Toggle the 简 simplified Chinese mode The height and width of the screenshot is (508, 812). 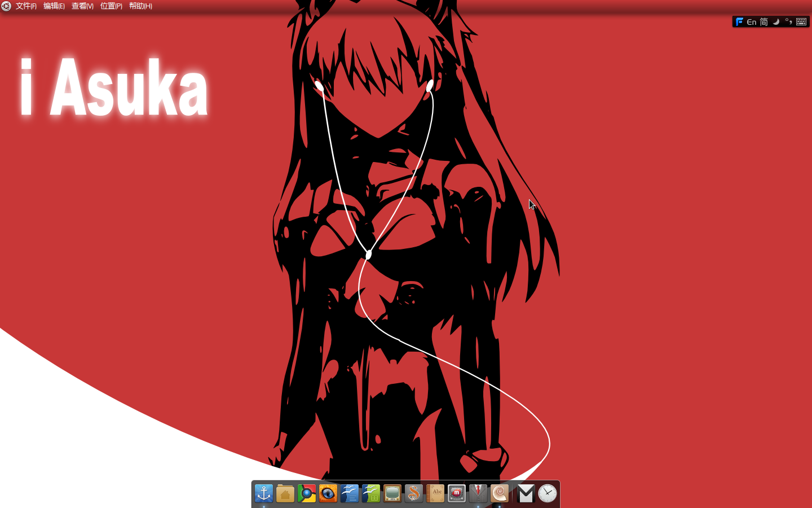764,22
